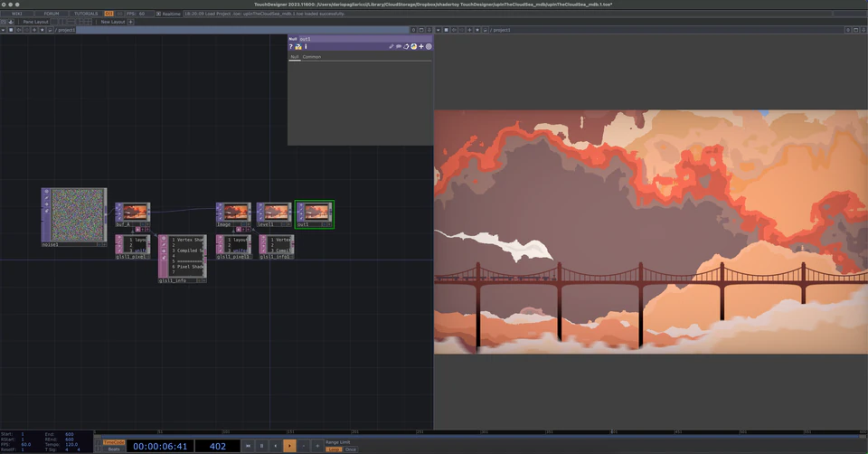Select the glsl1_info DAT node

[183, 258]
